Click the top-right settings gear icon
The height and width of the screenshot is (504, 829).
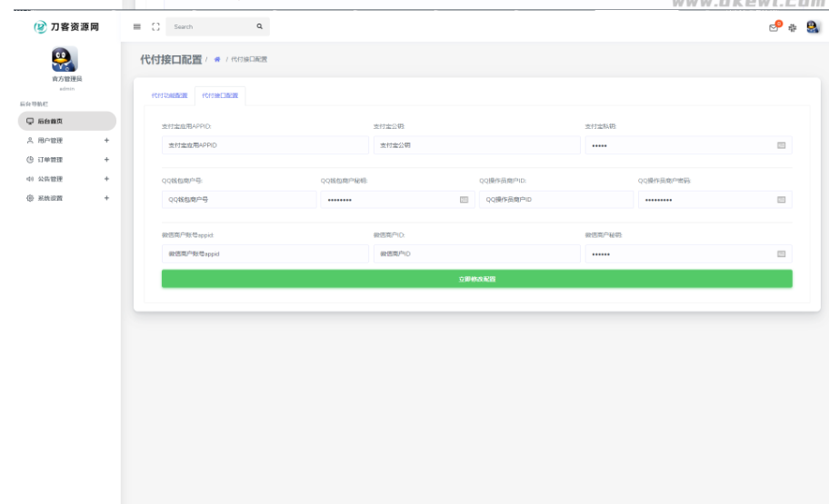793,27
